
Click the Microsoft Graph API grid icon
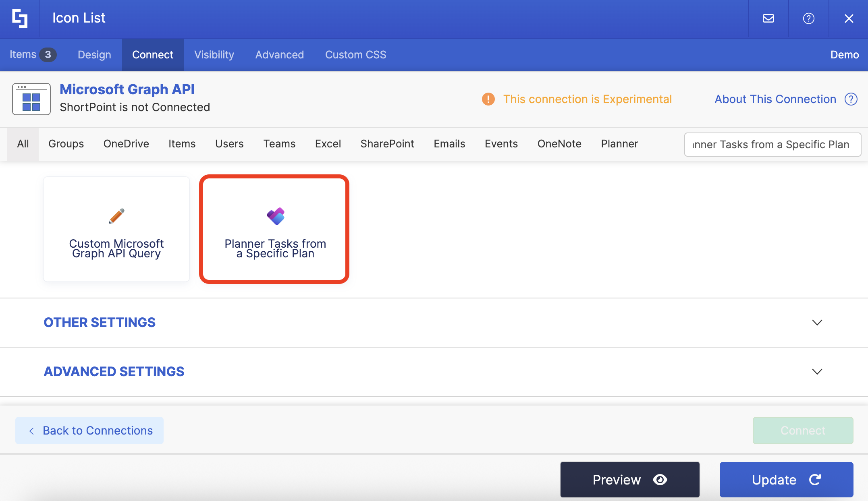[31, 99]
